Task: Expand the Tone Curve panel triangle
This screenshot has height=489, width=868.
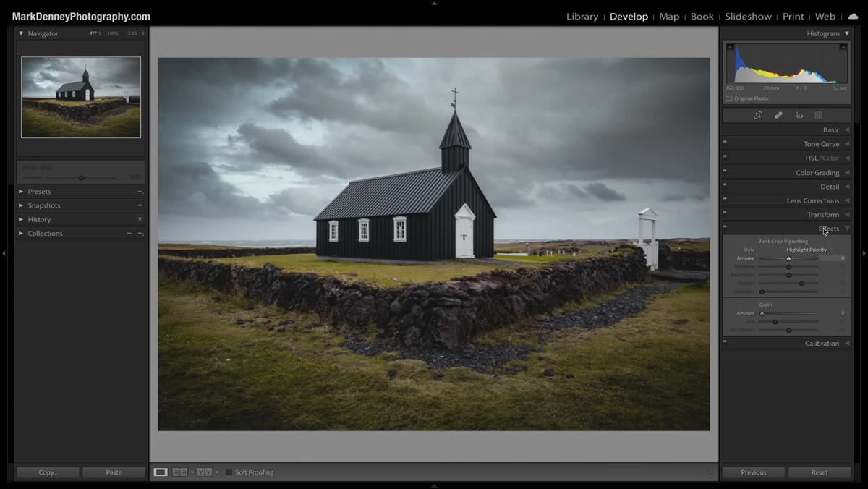Action: pos(847,144)
